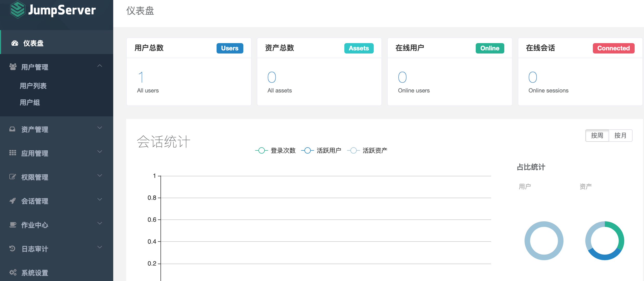Click the grid icon beside 应用管理
644x281 pixels.
click(13, 153)
